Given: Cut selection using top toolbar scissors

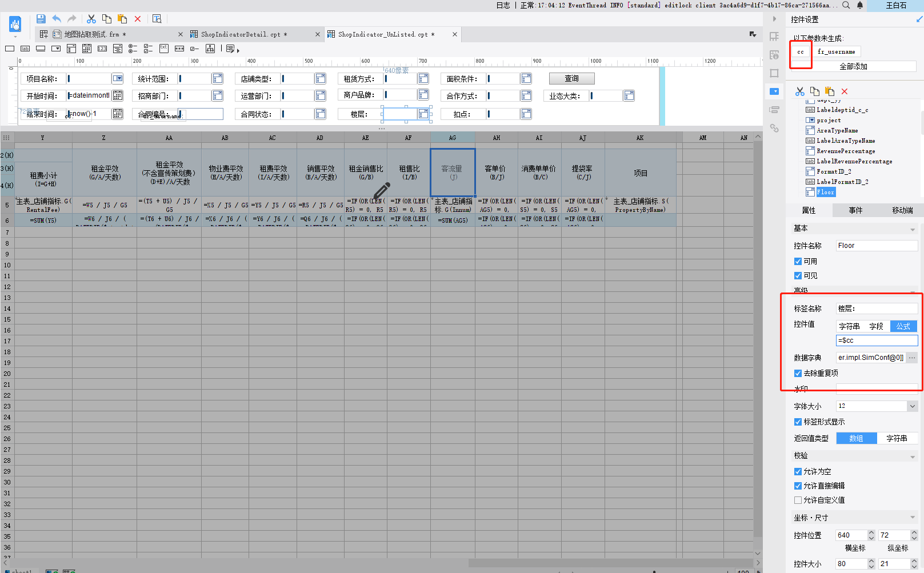Looking at the screenshot, I should click(91, 19).
